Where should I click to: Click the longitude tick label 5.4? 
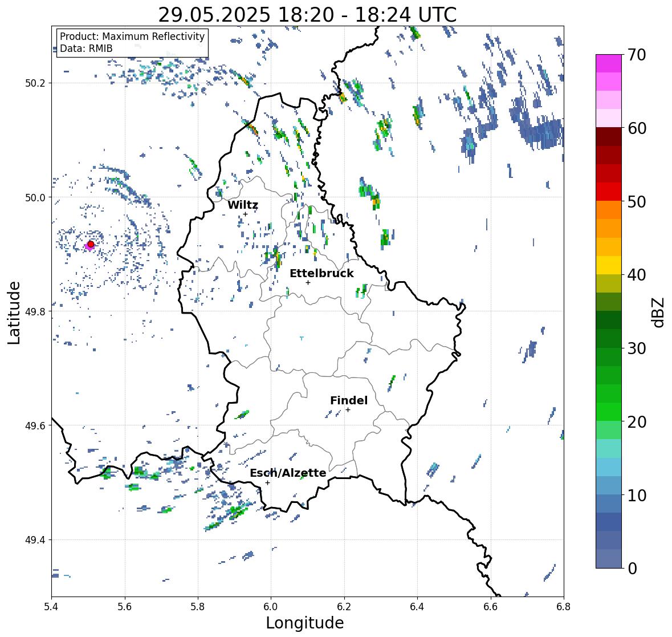[x=51, y=607]
